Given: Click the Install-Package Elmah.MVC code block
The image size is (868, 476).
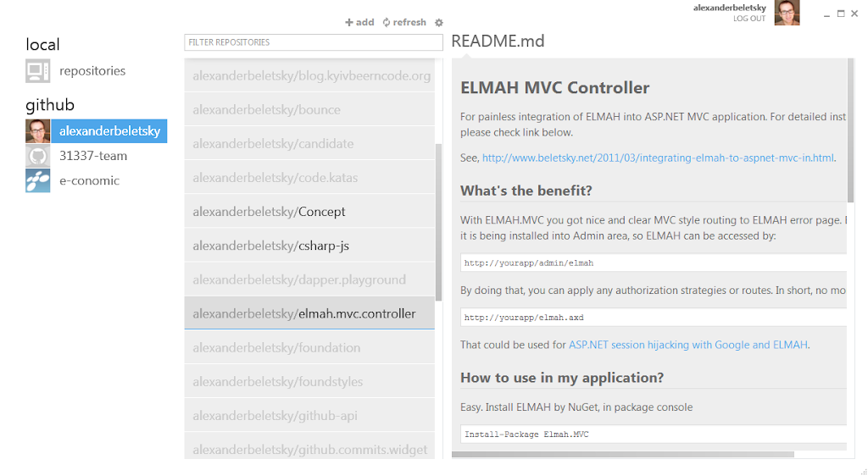Looking at the screenshot, I should pyautogui.click(x=654, y=434).
